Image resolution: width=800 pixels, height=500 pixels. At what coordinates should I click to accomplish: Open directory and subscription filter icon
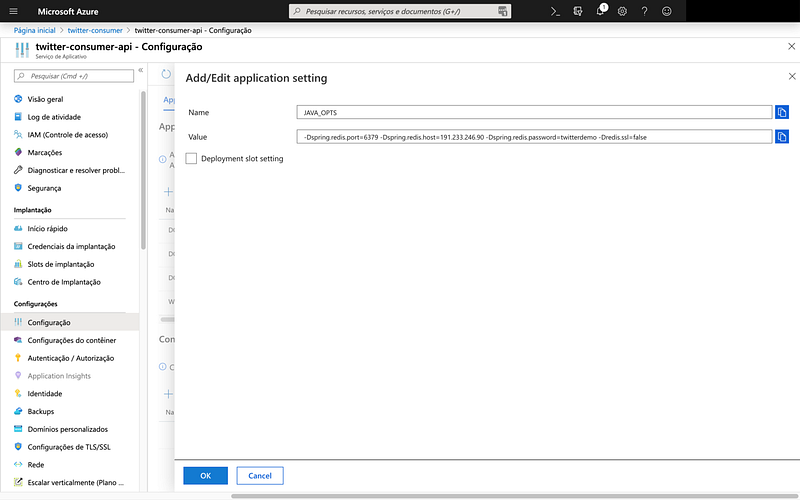point(578,11)
